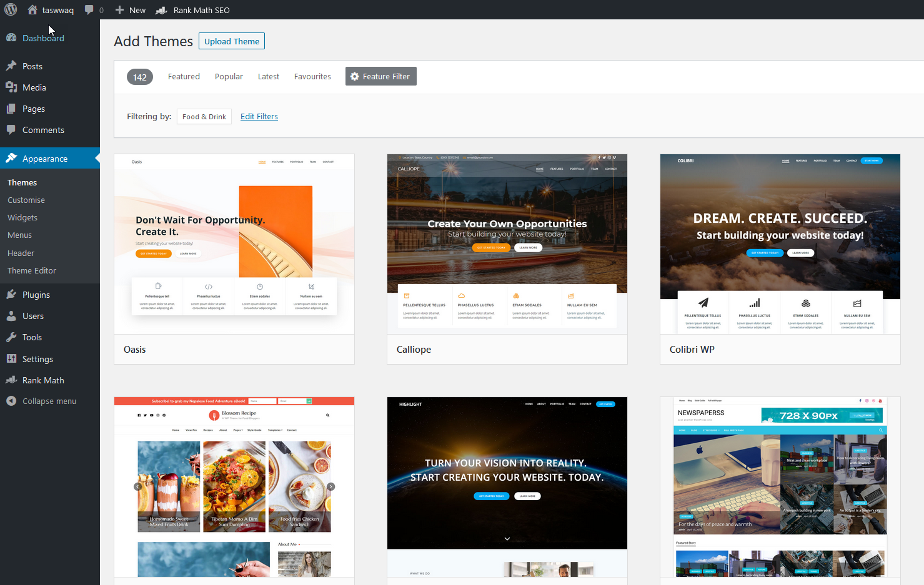924x585 pixels.
Task: Click the Rank Math sidebar icon
Action: (11, 380)
